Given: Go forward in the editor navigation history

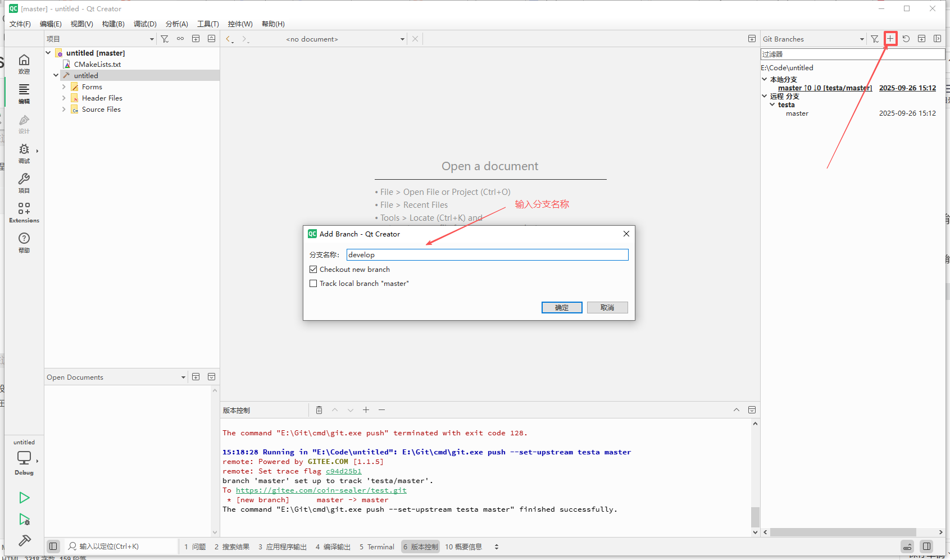Looking at the screenshot, I should (245, 39).
